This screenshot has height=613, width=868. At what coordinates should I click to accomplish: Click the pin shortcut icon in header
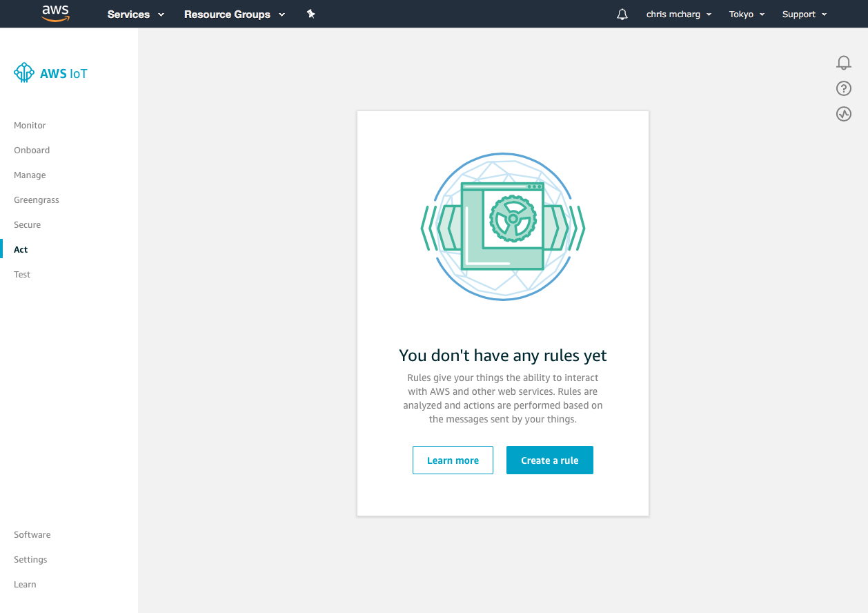(x=310, y=14)
